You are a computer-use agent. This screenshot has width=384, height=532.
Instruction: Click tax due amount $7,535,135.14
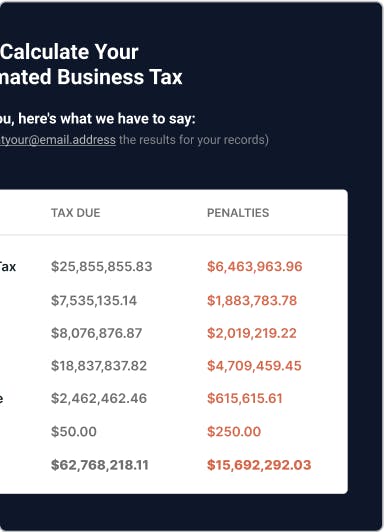pos(94,300)
